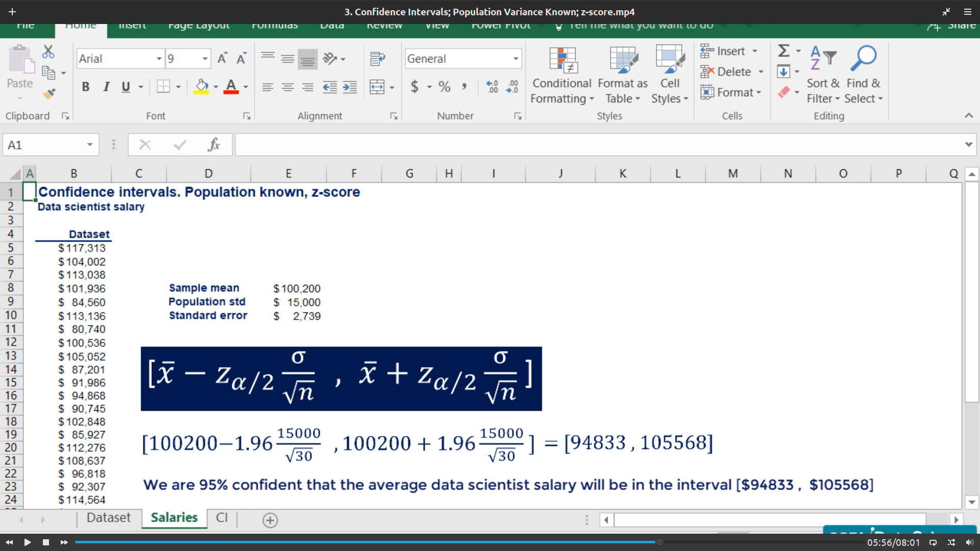Image resolution: width=980 pixels, height=551 pixels.
Task: Click the Cut scissors icon
Action: (x=48, y=52)
